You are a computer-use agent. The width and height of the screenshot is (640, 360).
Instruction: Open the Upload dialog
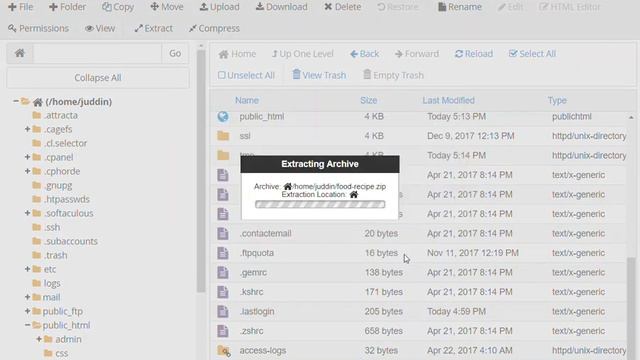(219, 7)
